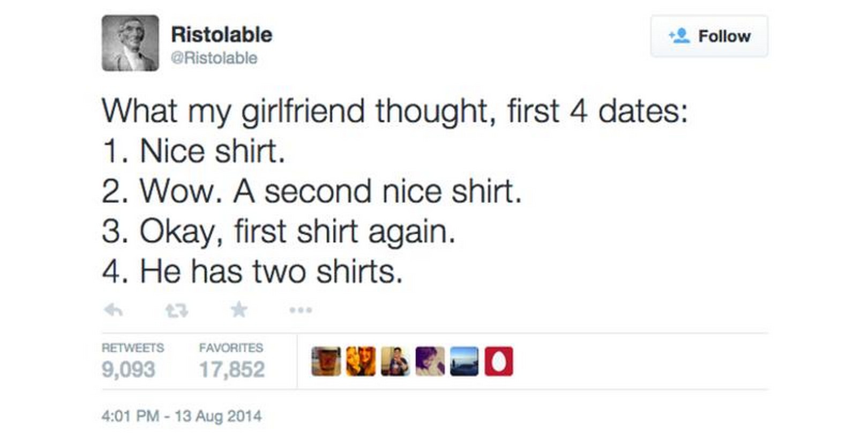868x444 pixels.
Task: Open Ristolable's profile picture
Action: (130, 43)
